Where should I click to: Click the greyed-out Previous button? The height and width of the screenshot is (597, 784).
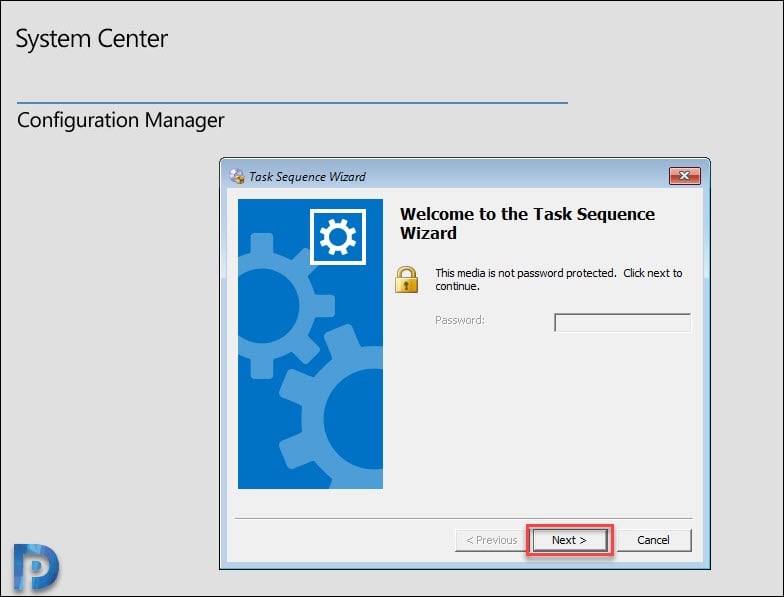point(491,540)
